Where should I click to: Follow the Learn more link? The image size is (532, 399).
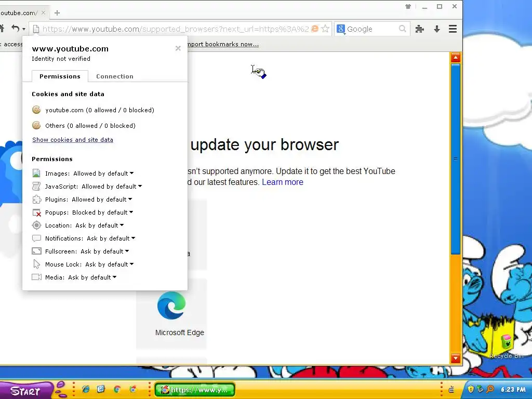tap(282, 182)
